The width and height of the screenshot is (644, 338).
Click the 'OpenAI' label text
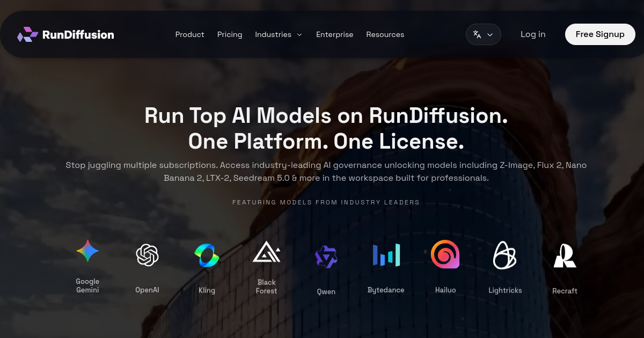pos(147,290)
